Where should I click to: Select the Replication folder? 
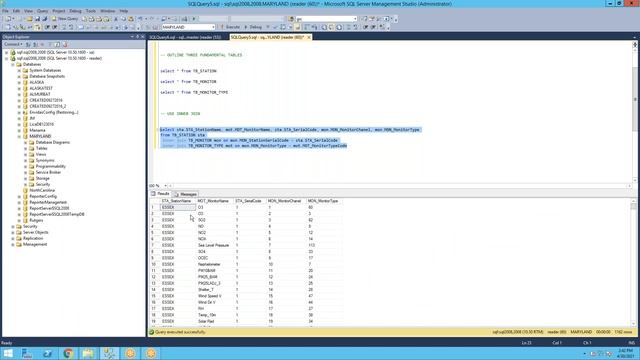tap(33, 238)
